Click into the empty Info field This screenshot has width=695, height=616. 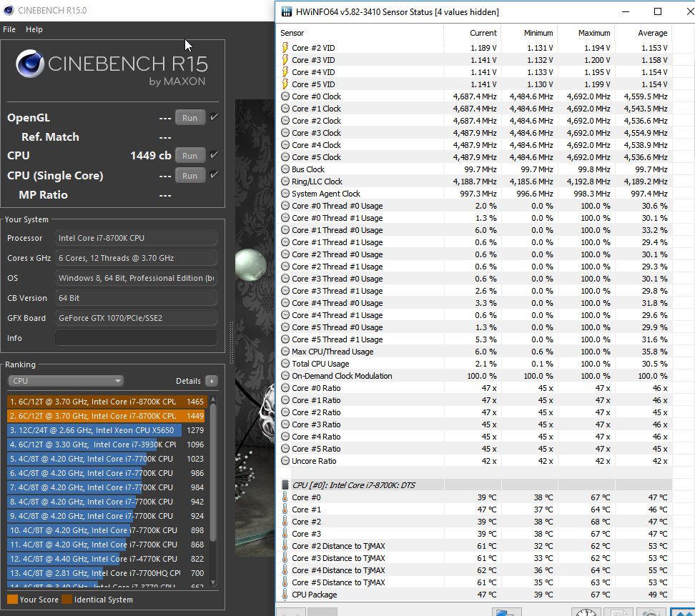coord(136,338)
